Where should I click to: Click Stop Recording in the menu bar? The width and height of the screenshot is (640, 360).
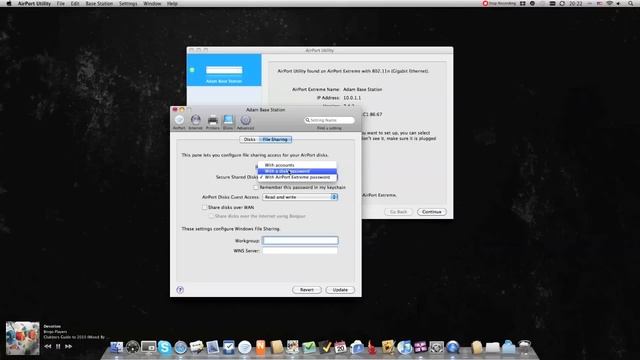click(x=499, y=3)
